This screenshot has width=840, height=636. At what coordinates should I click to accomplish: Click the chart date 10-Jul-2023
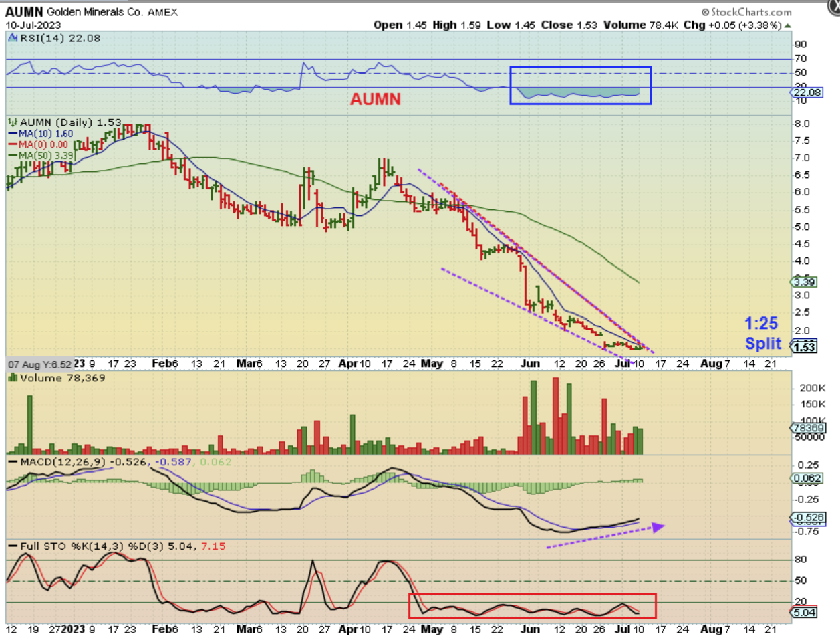coord(35,25)
